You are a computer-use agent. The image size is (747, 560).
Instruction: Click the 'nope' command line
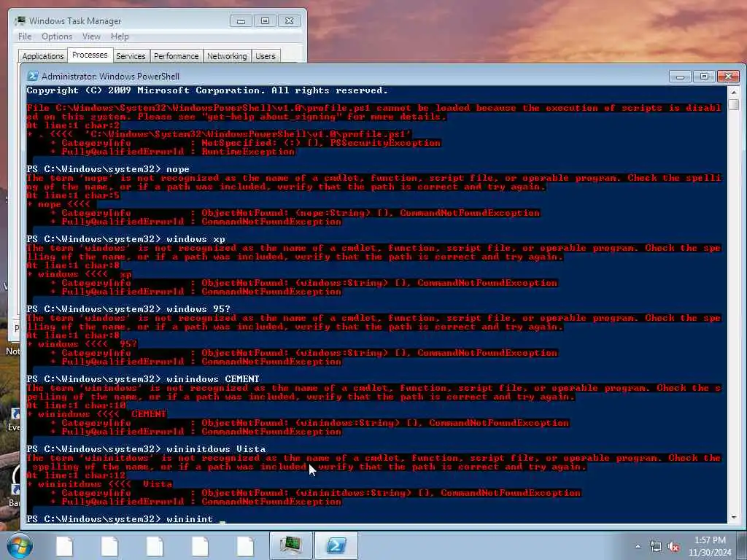108,169
